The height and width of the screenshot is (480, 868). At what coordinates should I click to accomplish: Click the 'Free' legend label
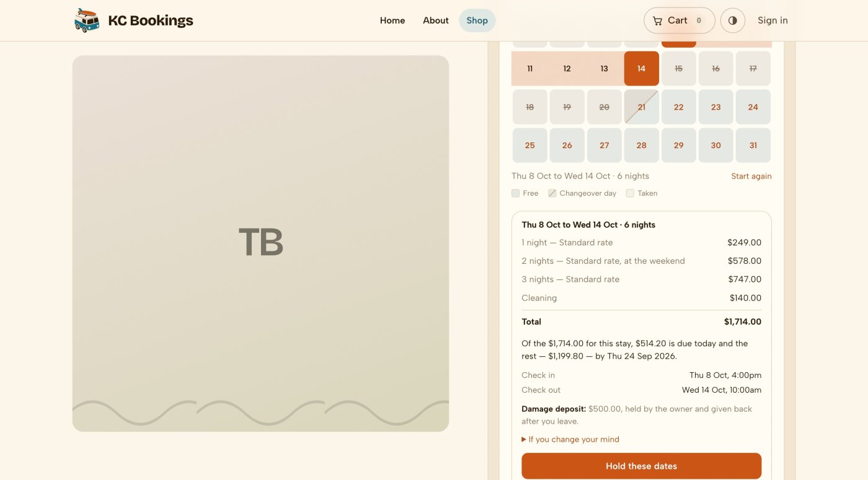tap(531, 193)
